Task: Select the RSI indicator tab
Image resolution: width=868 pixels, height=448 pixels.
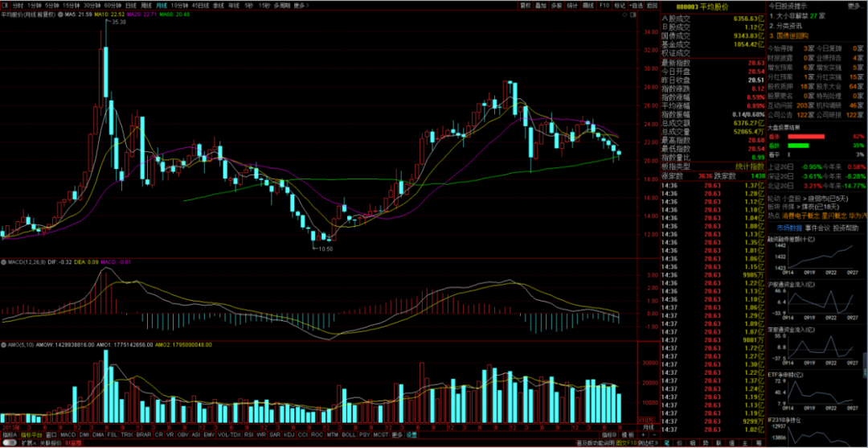Action: point(248,434)
